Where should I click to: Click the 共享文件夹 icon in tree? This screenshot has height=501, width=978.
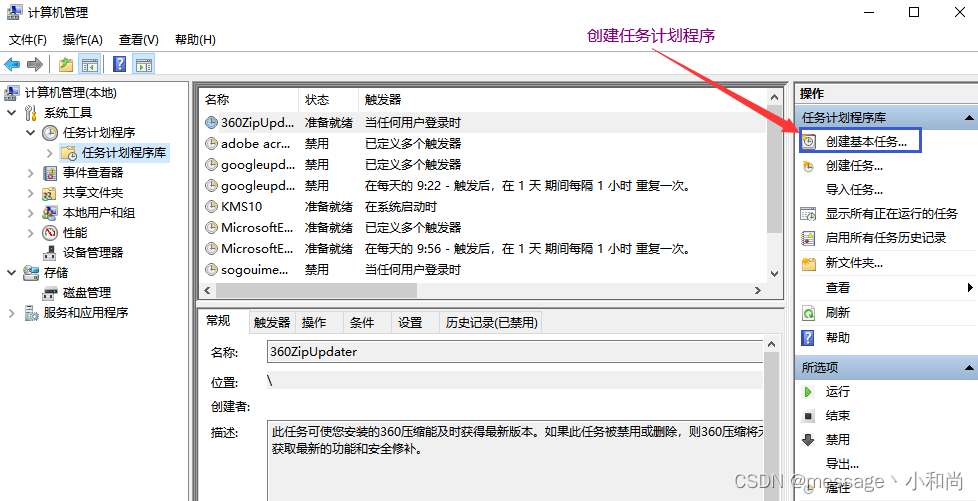point(50,193)
